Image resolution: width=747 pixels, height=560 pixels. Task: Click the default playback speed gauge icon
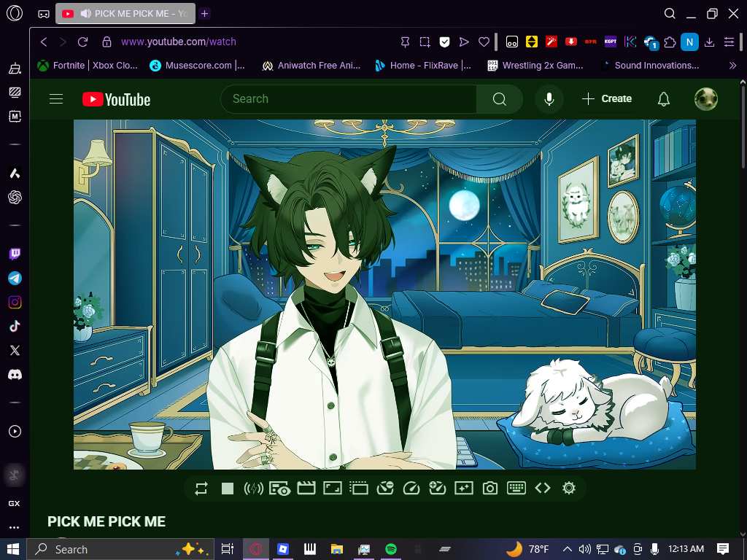tap(411, 488)
